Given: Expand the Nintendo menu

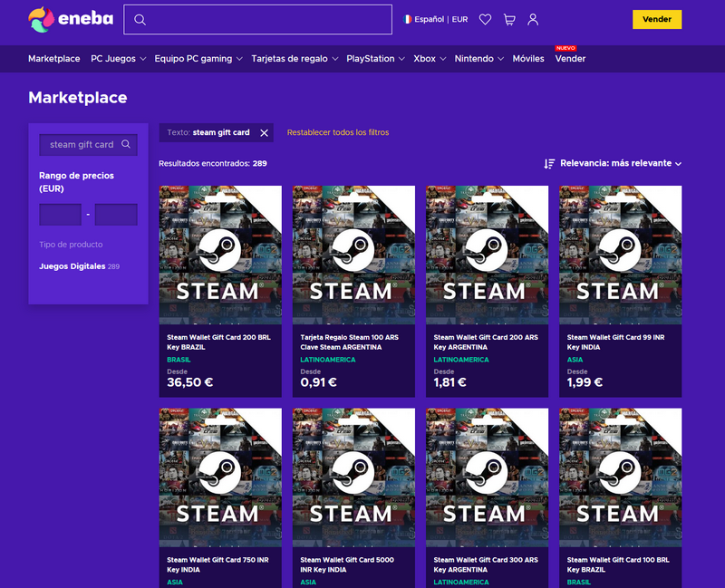Looking at the screenshot, I should point(479,59).
